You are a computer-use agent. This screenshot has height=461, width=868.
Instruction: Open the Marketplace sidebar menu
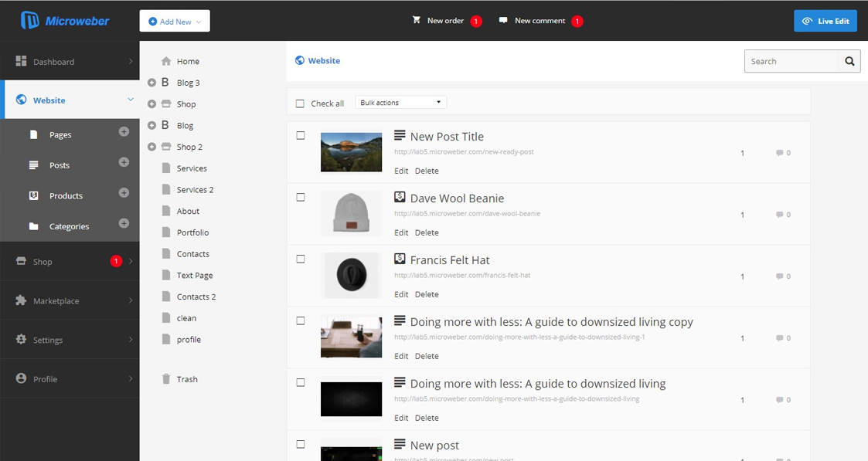(70, 301)
